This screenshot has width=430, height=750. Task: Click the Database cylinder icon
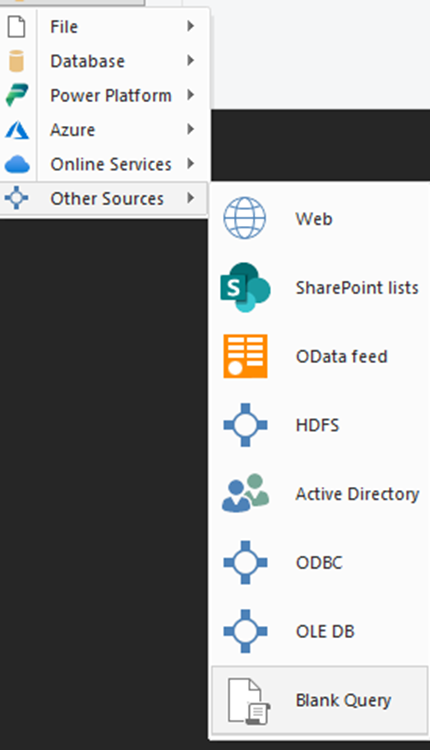click(x=16, y=61)
